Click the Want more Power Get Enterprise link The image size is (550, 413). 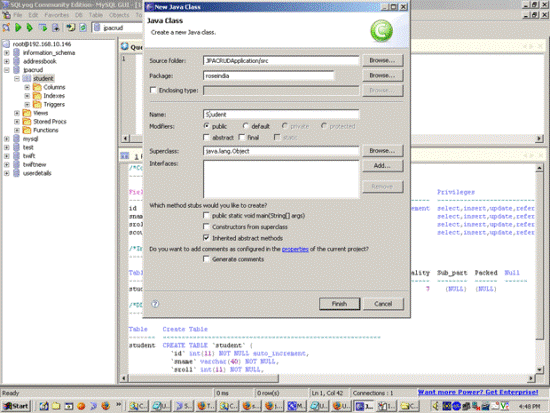point(478,392)
